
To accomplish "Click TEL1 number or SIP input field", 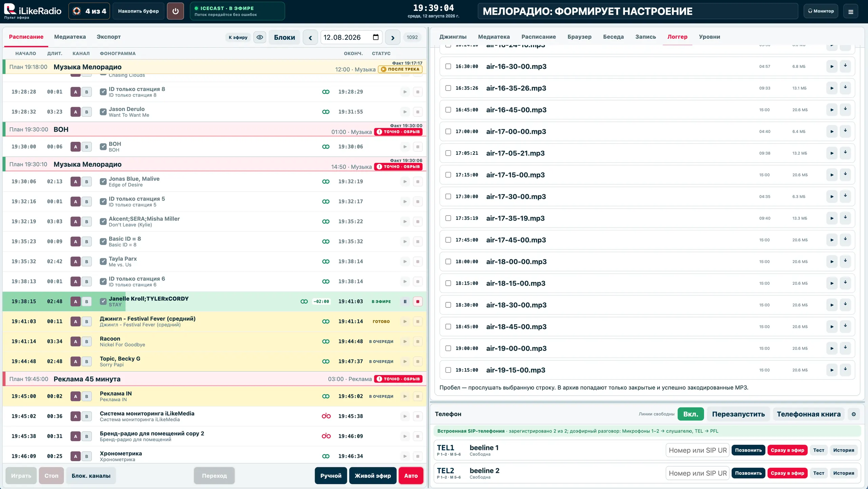I will click(697, 450).
